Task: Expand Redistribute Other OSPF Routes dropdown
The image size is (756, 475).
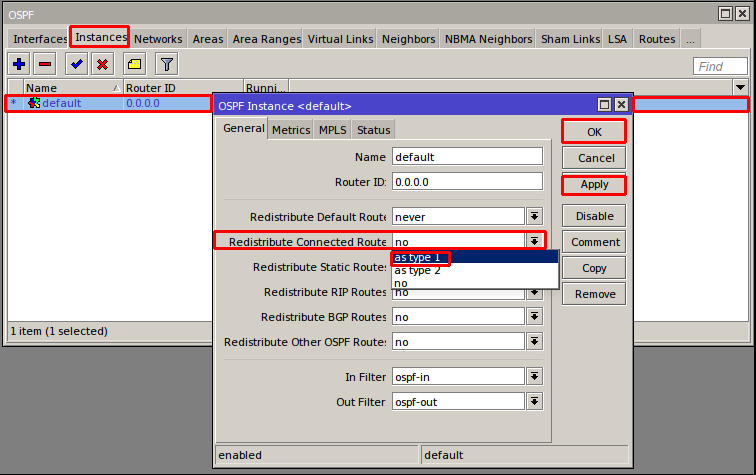Action: 534,342
